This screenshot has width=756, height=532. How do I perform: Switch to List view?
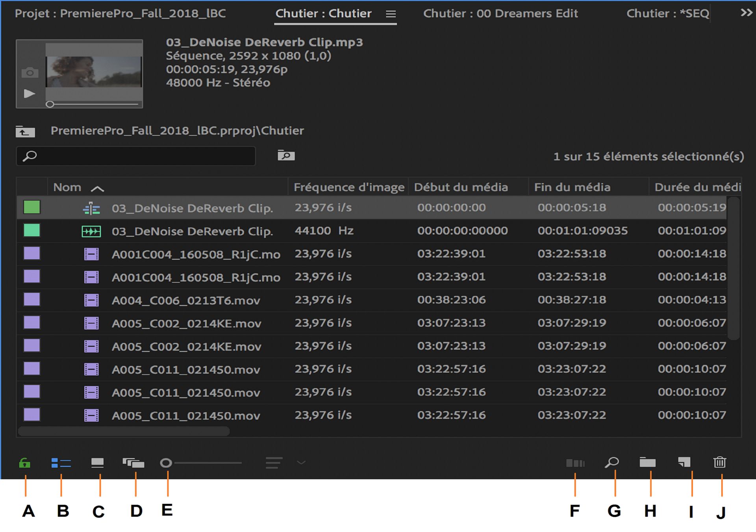pyautogui.click(x=61, y=463)
